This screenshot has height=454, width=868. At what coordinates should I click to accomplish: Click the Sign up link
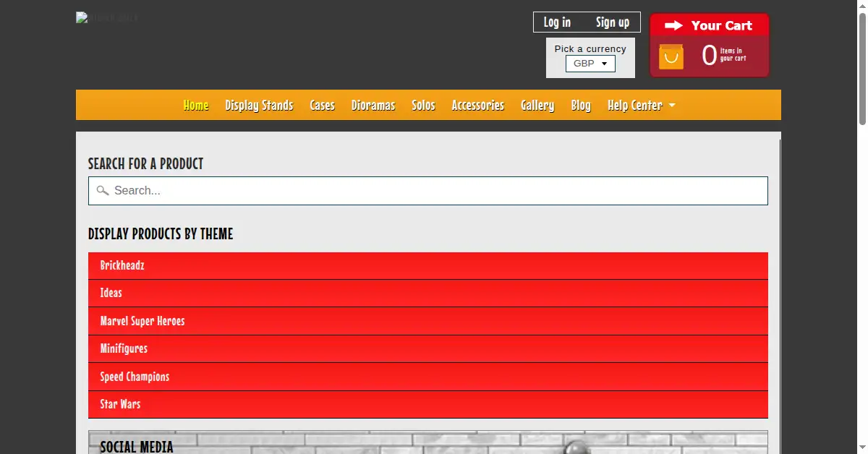613,22
